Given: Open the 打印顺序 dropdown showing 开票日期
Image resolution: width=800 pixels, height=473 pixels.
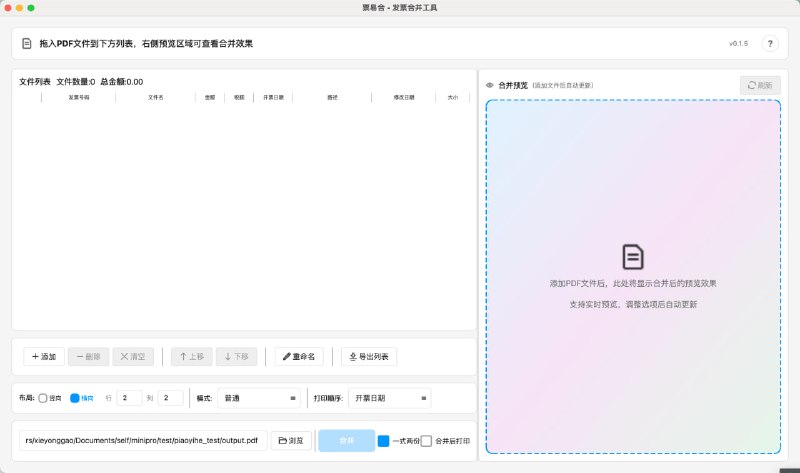Looking at the screenshot, I should 389,398.
